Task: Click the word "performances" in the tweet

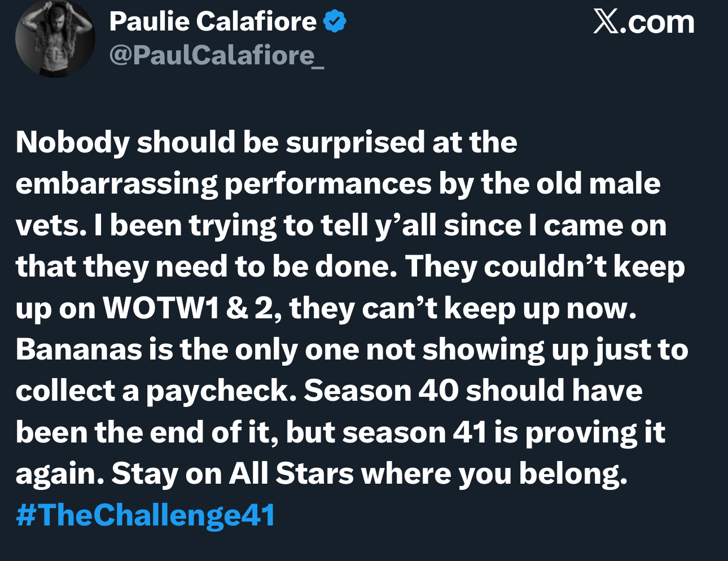Action: [x=328, y=185]
